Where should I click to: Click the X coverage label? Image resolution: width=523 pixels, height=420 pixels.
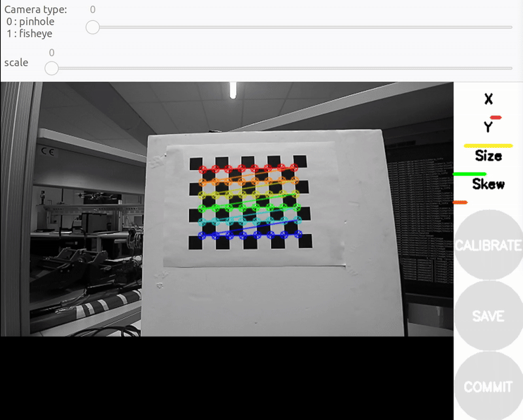coord(488,99)
